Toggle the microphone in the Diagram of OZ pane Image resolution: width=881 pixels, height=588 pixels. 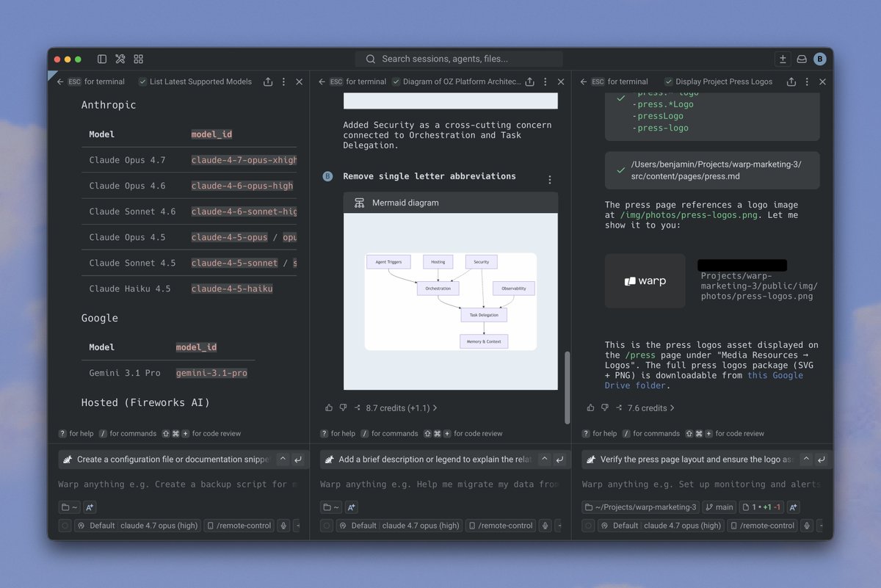coord(546,526)
